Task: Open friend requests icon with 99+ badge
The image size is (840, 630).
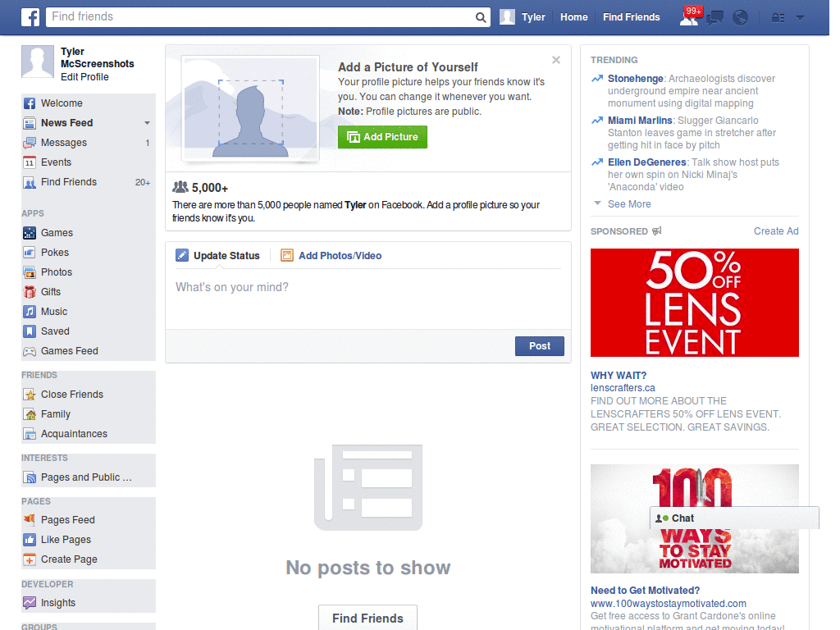Action: click(689, 17)
